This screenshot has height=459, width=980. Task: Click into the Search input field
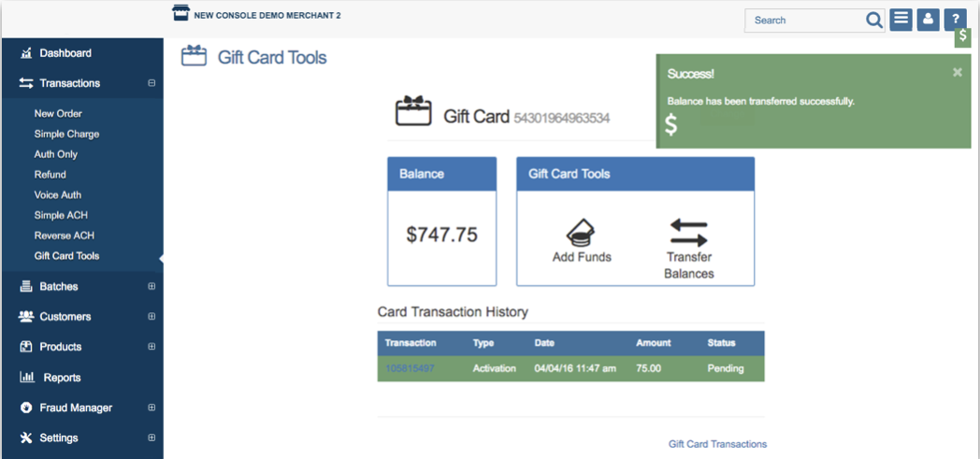coord(804,20)
